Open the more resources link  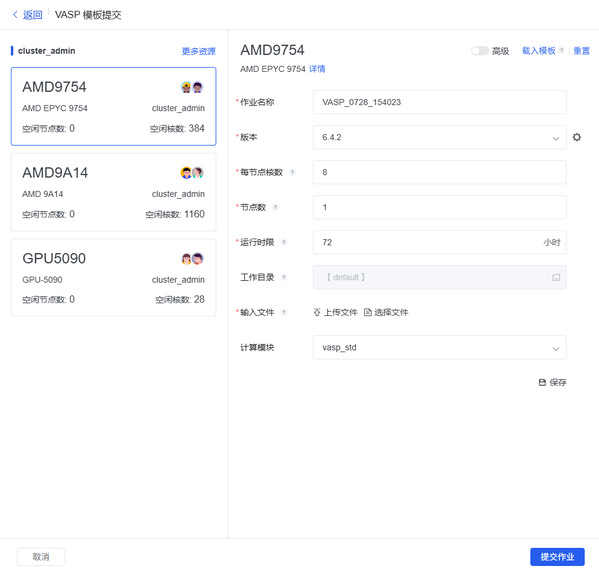[199, 51]
